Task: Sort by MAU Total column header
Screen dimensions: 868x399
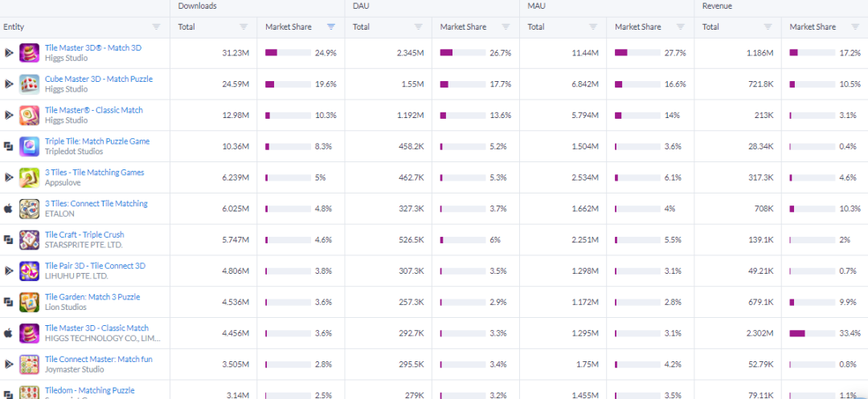Action: pyautogui.click(x=537, y=27)
